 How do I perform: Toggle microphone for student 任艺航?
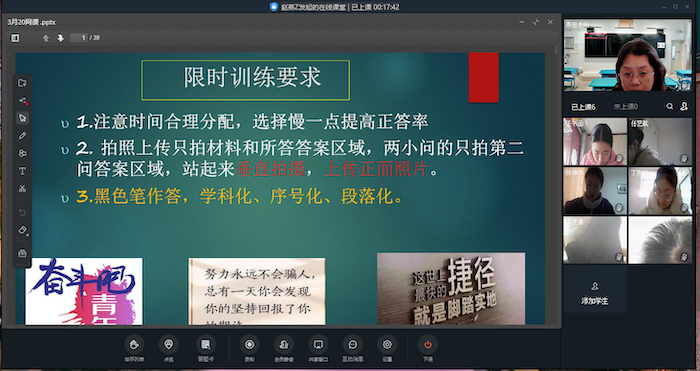click(x=684, y=158)
